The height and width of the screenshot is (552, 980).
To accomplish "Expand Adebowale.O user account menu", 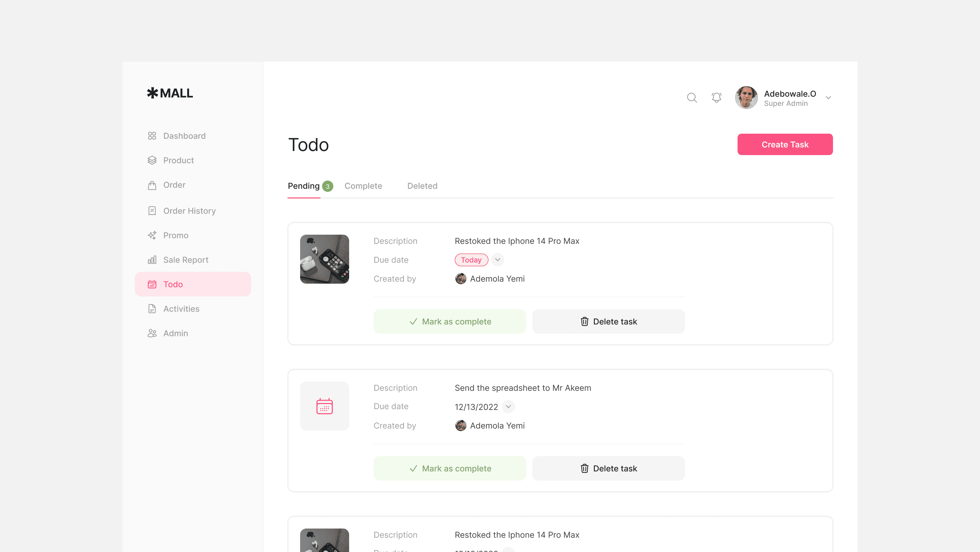I will [x=828, y=98].
